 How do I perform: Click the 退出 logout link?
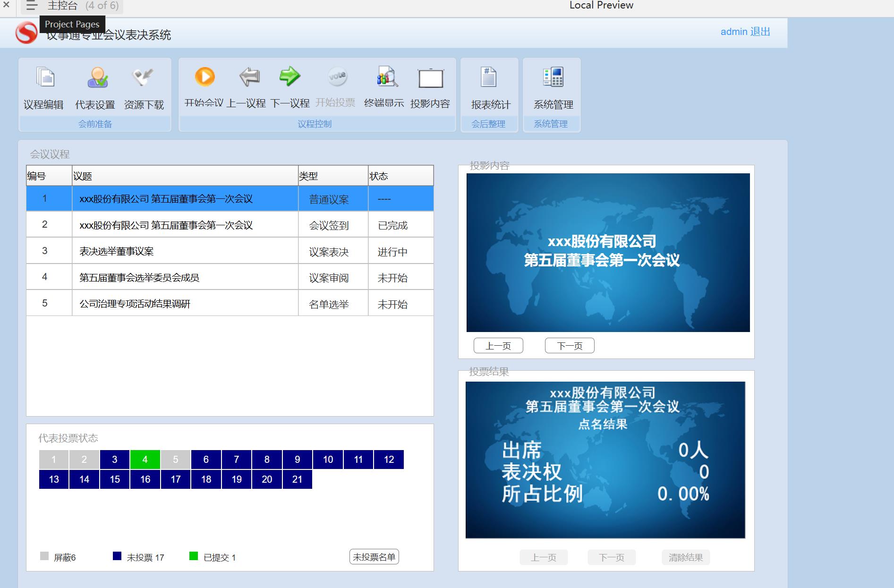[760, 32]
